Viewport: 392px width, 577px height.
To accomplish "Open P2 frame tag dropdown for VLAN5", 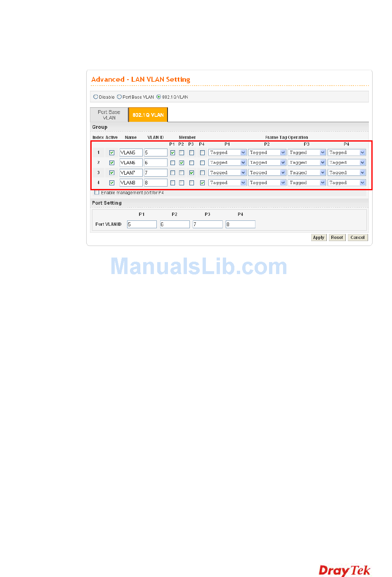I will [267, 152].
